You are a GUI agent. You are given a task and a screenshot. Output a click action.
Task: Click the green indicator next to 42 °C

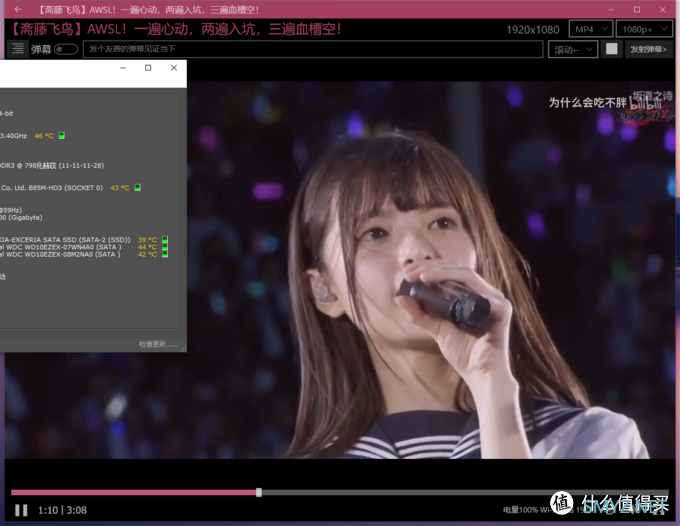point(165,254)
